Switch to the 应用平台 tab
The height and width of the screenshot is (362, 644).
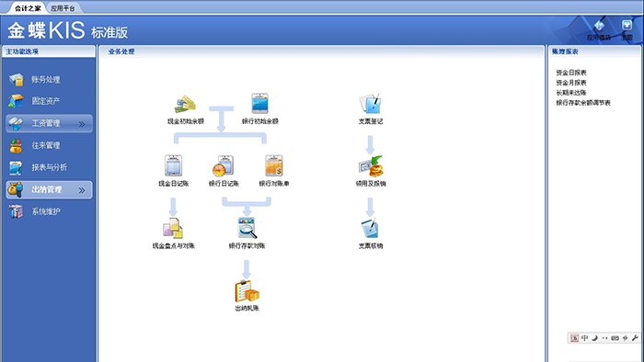point(63,7)
